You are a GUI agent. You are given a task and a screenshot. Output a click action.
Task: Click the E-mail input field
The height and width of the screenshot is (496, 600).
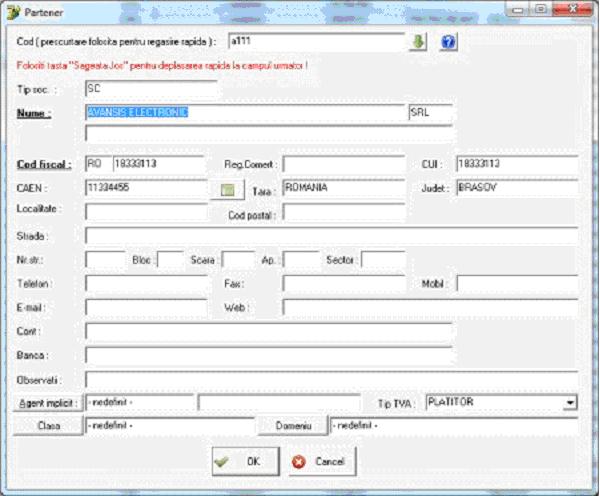click(x=146, y=307)
